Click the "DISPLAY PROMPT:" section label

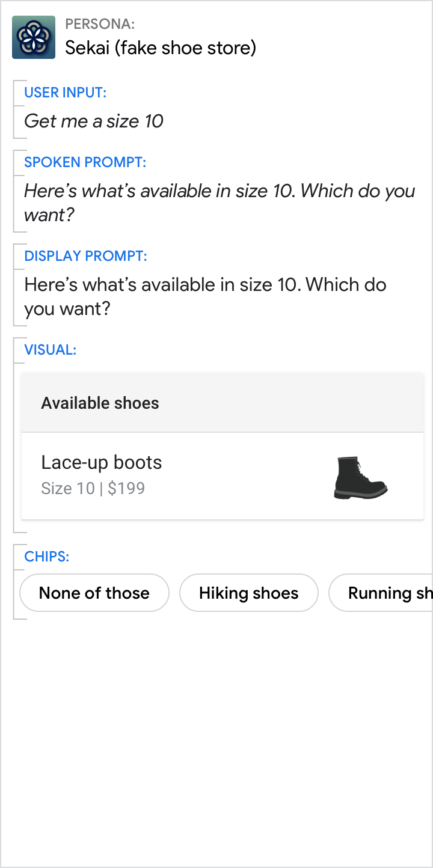[x=85, y=256]
